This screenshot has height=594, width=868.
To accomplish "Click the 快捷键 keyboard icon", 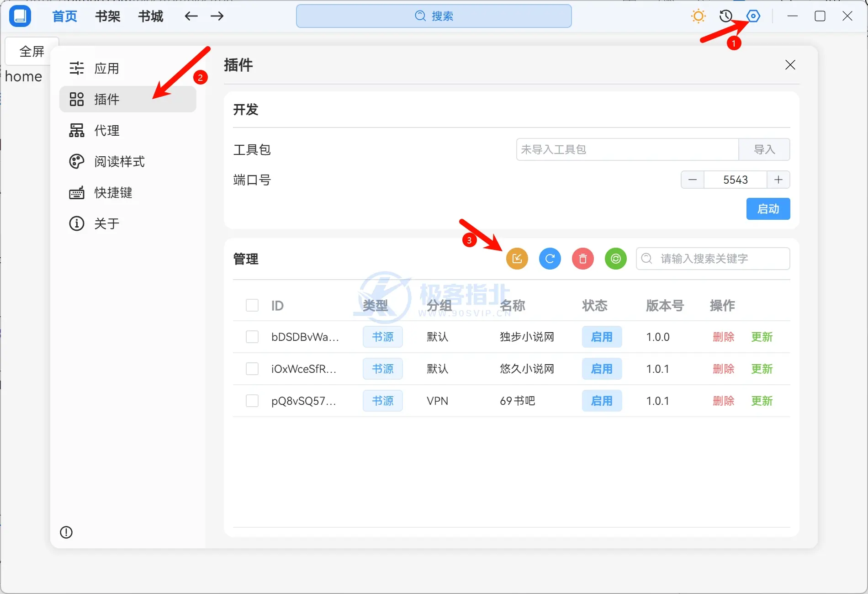I will (77, 192).
